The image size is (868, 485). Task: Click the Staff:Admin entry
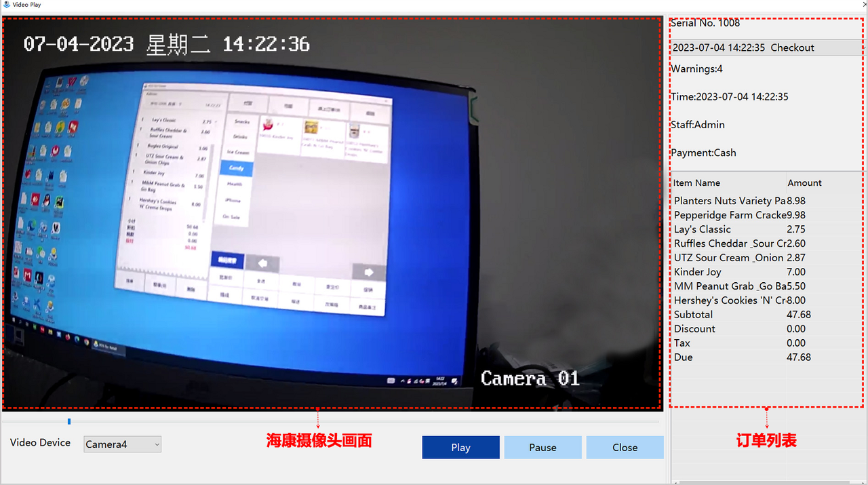tap(698, 125)
